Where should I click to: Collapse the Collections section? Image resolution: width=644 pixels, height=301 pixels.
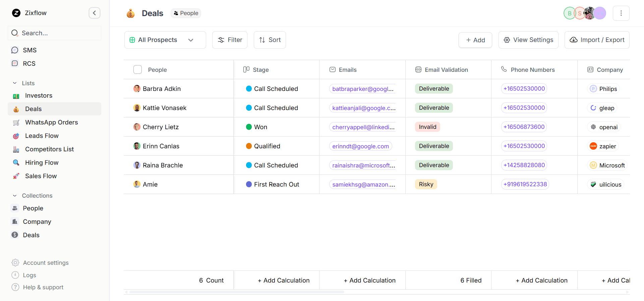pos(15,196)
